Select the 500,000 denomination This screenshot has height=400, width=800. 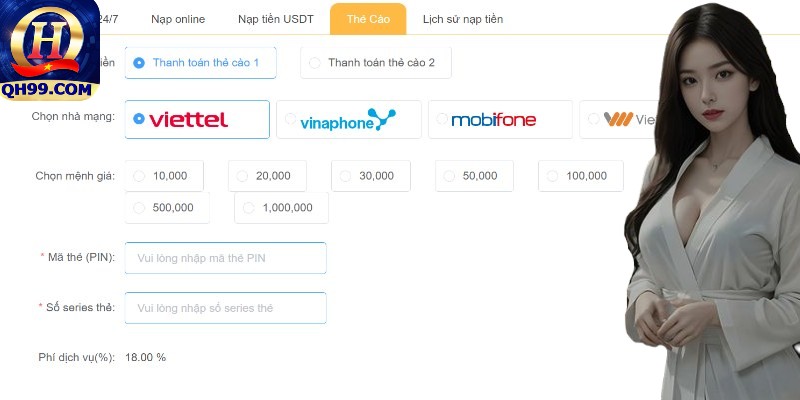pyautogui.click(x=167, y=208)
